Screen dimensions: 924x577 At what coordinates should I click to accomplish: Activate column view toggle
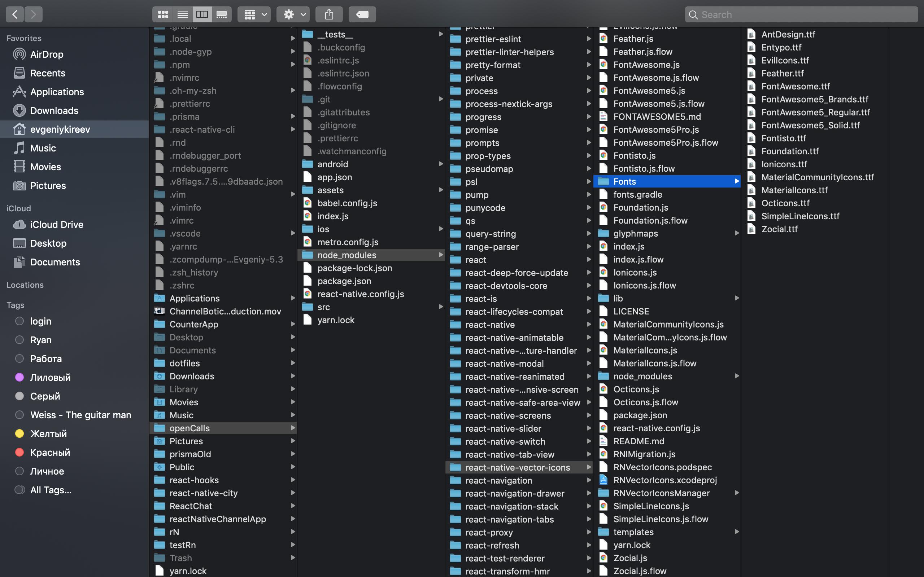(x=202, y=14)
